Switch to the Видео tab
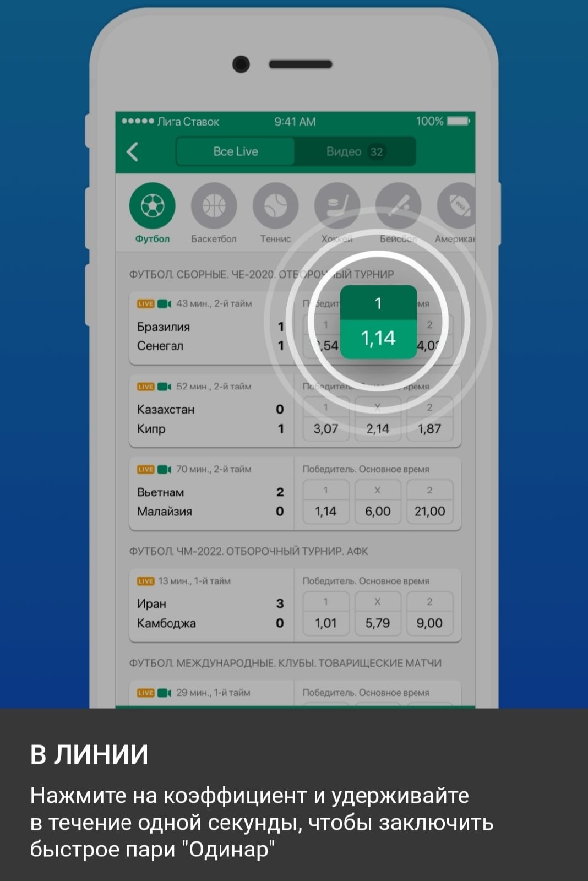The image size is (588, 881). click(x=355, y=151)
